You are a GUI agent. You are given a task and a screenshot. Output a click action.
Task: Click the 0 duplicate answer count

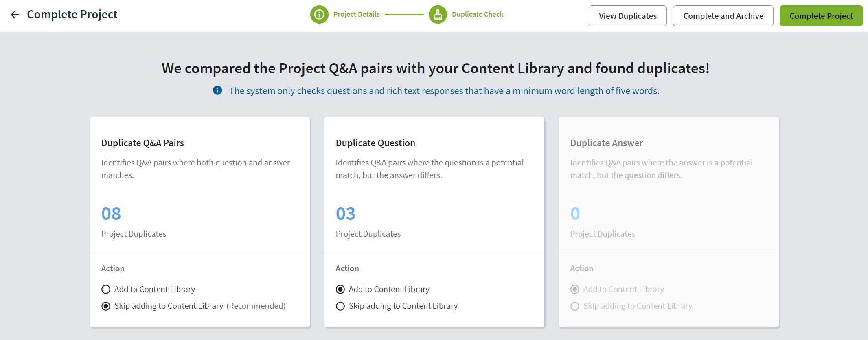pos(575,214)
